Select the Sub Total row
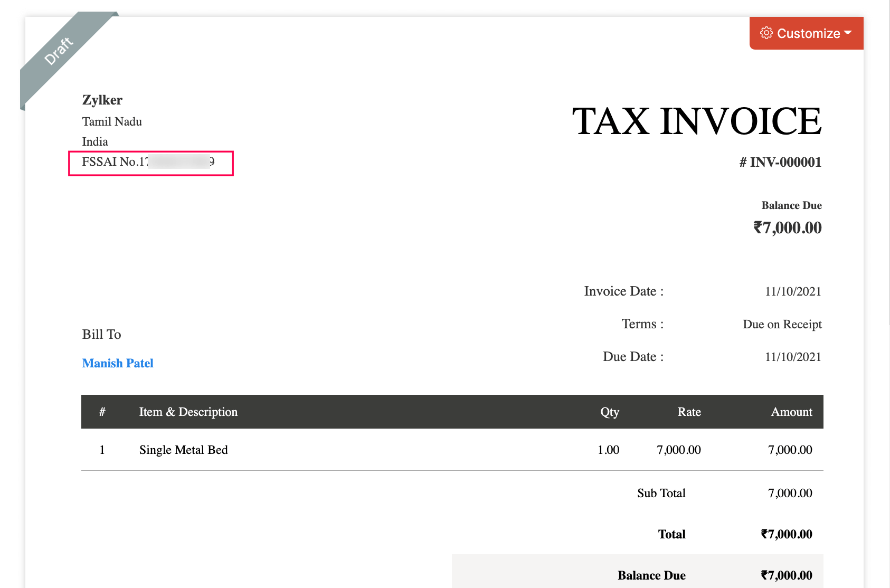 (660, 492)
